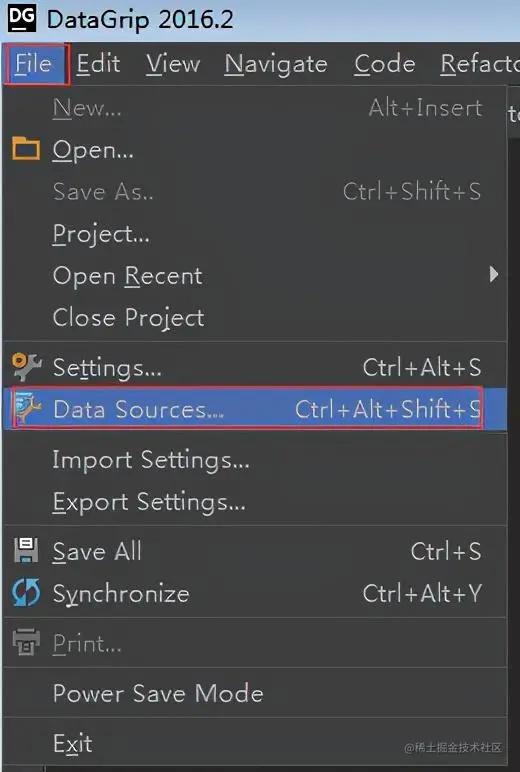Select Import Settings entry
Image resolution: width=520 pixels, height=772 pixels.
click(x=255, y=460)
